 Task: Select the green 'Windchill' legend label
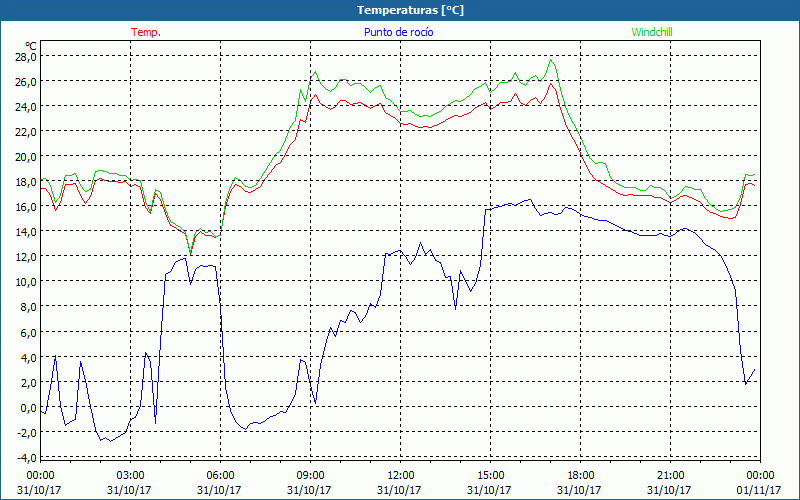[652, 32]
